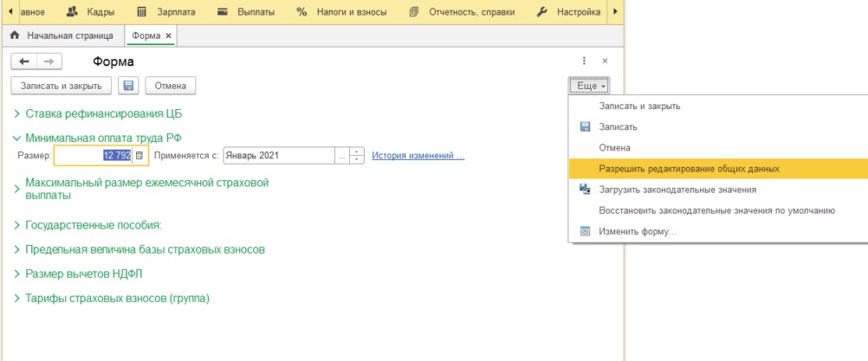Expand Ставка рефинансирования ЦБ section
Screen dimensions: 868x361
[103, 113]
